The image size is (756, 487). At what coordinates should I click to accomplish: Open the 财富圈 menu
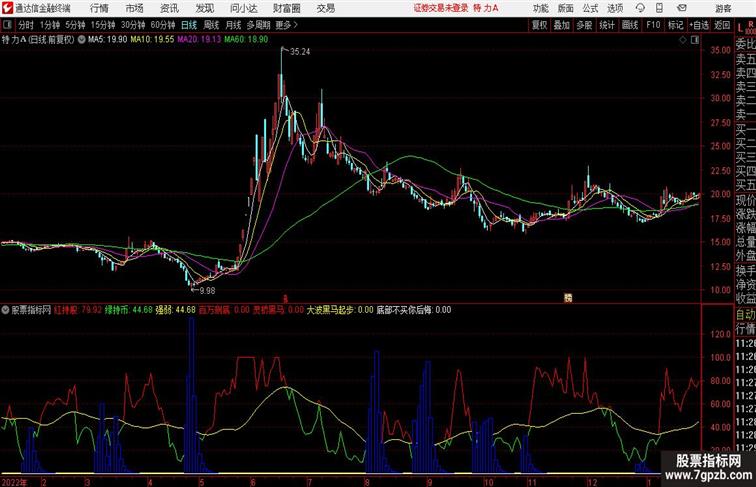pos(286,8)
